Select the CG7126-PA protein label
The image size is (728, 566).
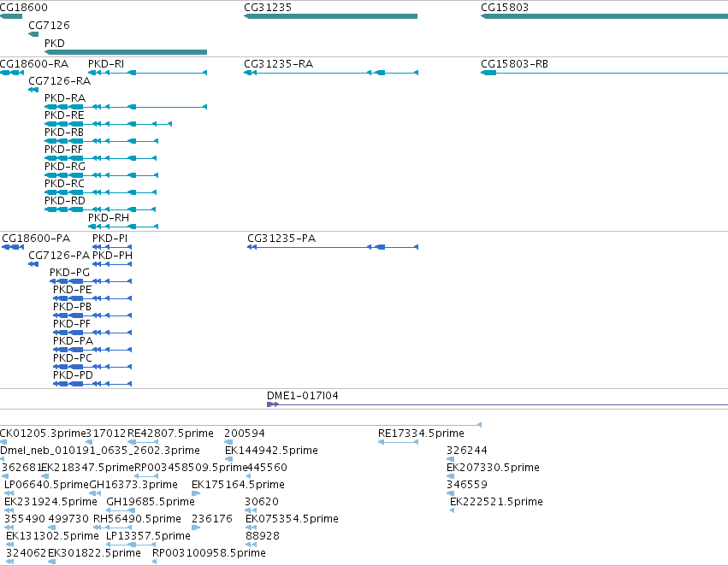(x=59, y=256)
